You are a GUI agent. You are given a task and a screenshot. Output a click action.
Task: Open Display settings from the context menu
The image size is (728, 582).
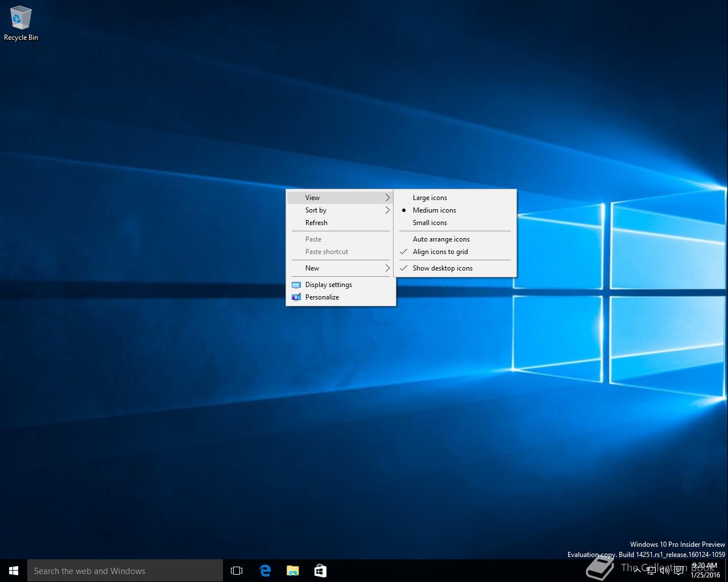pos(329,285)
